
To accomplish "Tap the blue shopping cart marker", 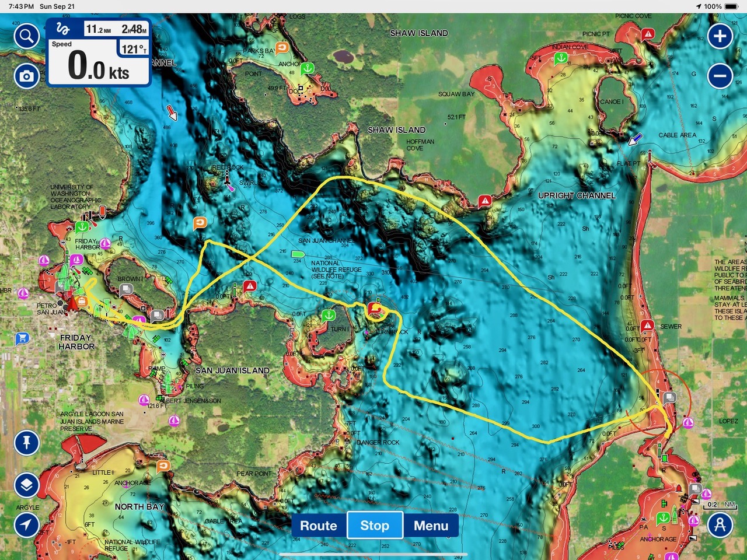I will pyautogui.click(x=22, y=338).
